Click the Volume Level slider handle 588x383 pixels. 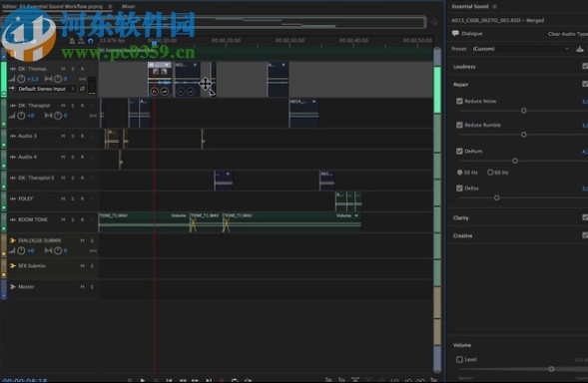click(551, 369)
